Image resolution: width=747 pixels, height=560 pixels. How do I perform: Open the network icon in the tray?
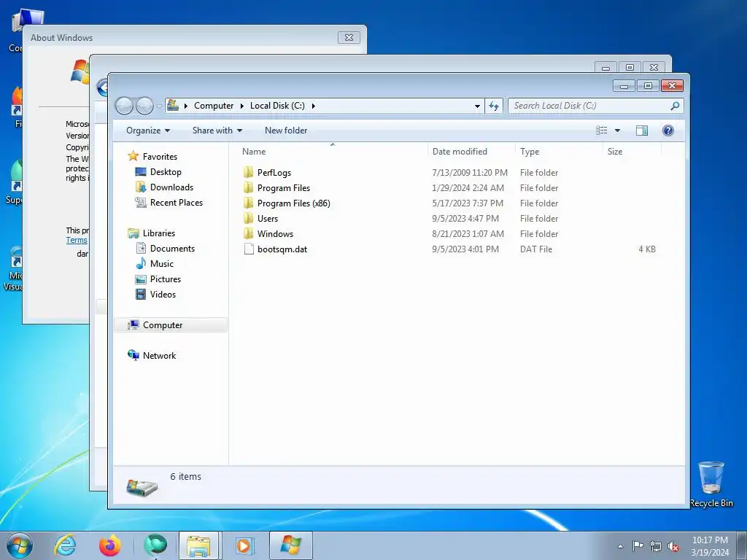[656, 546]
